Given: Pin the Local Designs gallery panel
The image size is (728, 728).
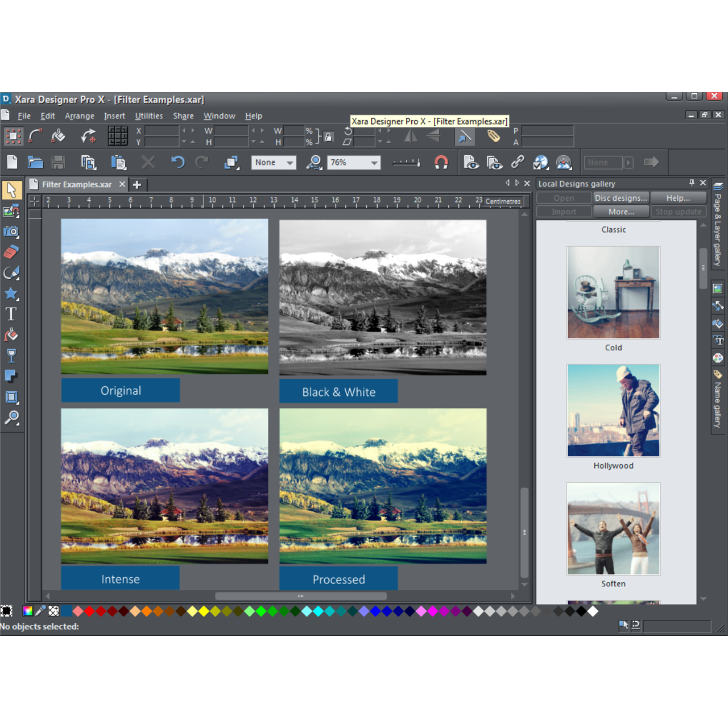Looking at the screenshot, I should click(692, 183).
